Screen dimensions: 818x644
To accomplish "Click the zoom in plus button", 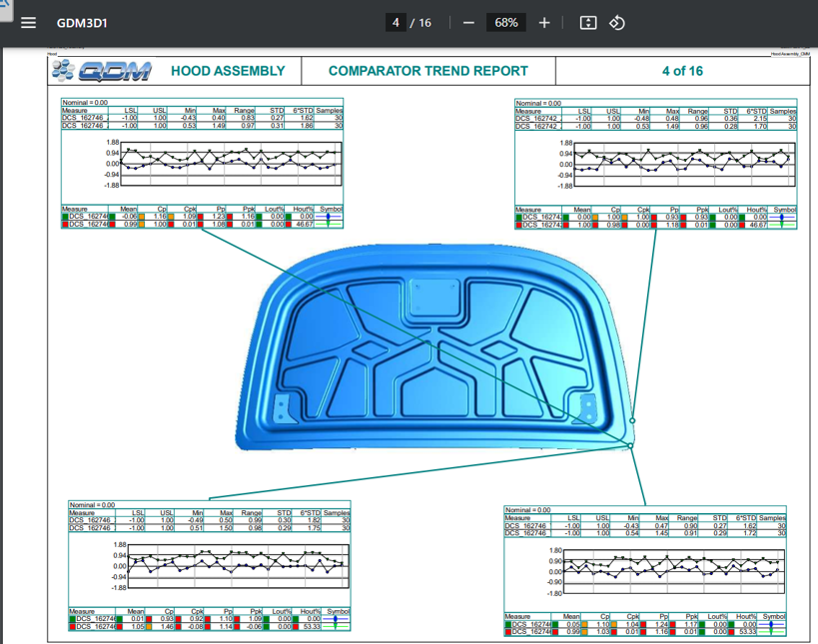I will pos(544,23).
